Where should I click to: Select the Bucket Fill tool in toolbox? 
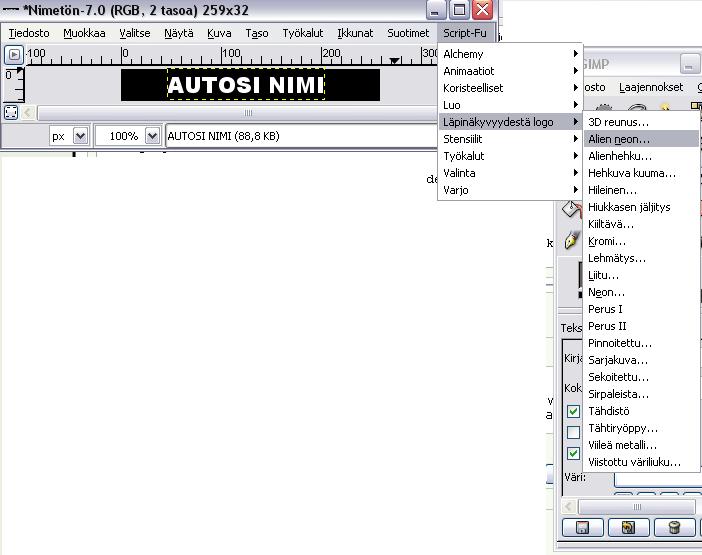coord(571,208)
